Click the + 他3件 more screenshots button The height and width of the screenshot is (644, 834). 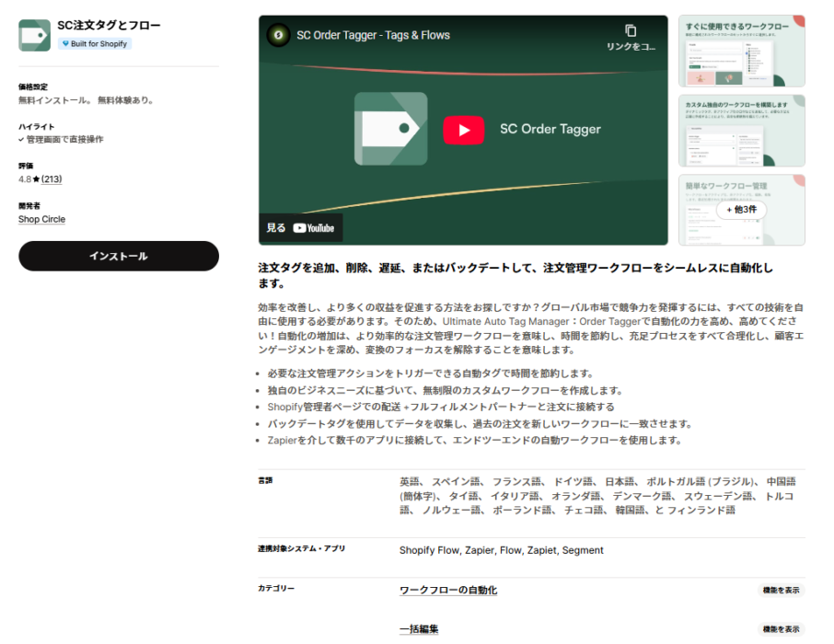click(x=741, y=210)
